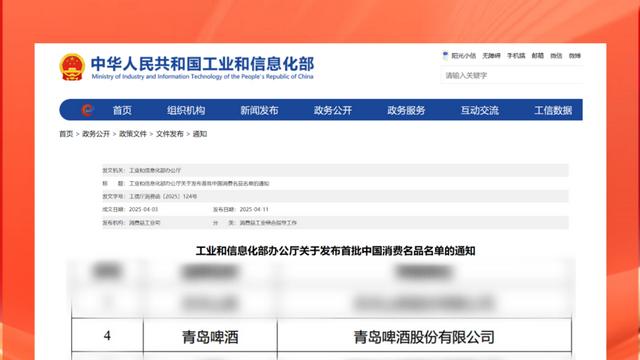The height and width of the screenshot is (360, 640).
Task: Click the 发布日期 value 2025-04-11
Action: (254, 209)
